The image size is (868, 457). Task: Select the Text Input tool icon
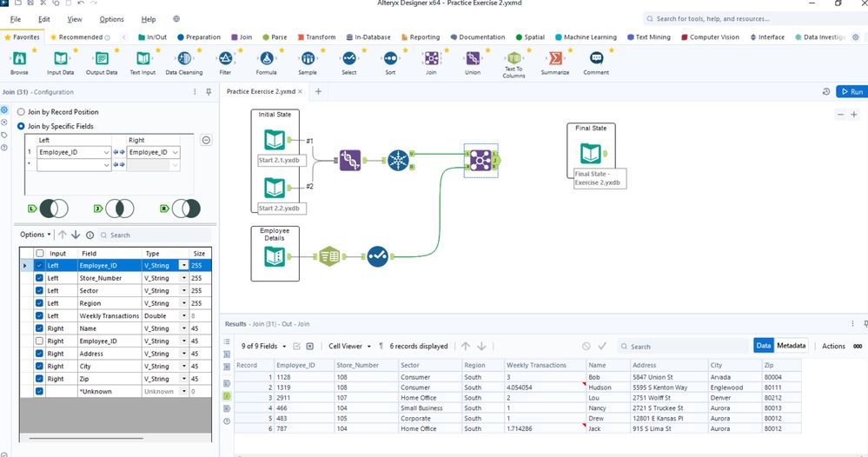(x=142, y=57)
